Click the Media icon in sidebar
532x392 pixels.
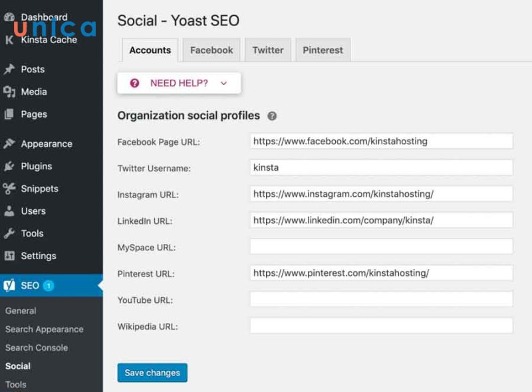click(9, 92)
